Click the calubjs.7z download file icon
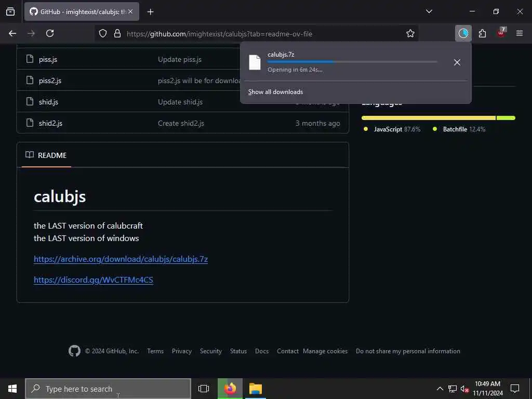Viewport: 532px width, 399px height. tap(255, 62)
